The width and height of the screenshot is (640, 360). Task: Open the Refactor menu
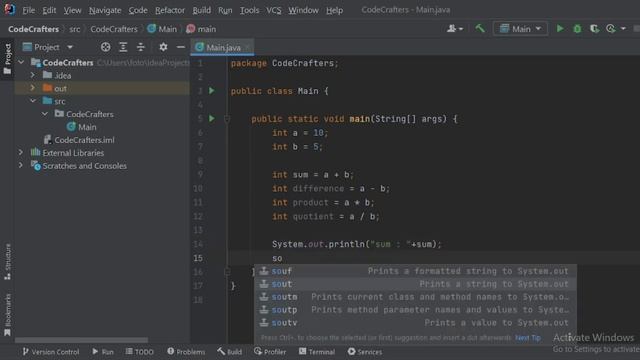(x=170, y=10)
